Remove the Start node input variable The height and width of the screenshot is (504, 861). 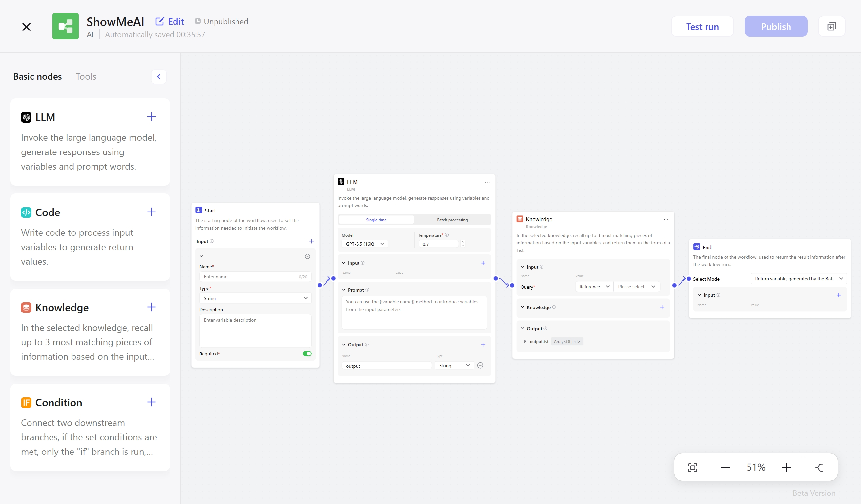point(307,256)
